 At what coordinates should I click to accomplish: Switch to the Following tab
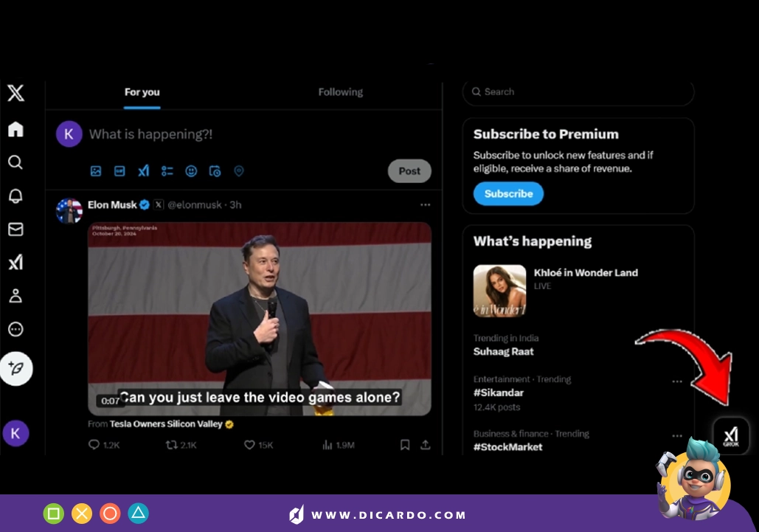click(x=340, y=92)
